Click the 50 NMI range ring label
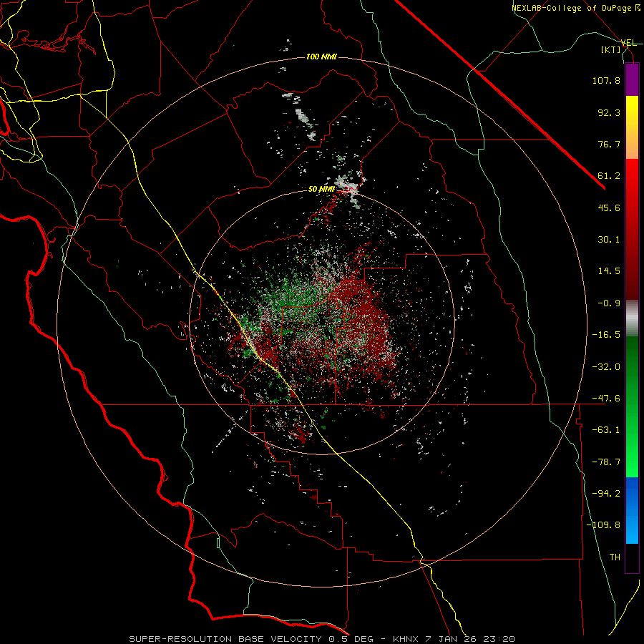This screenshot has width=644, height=644. coord(321,189)
